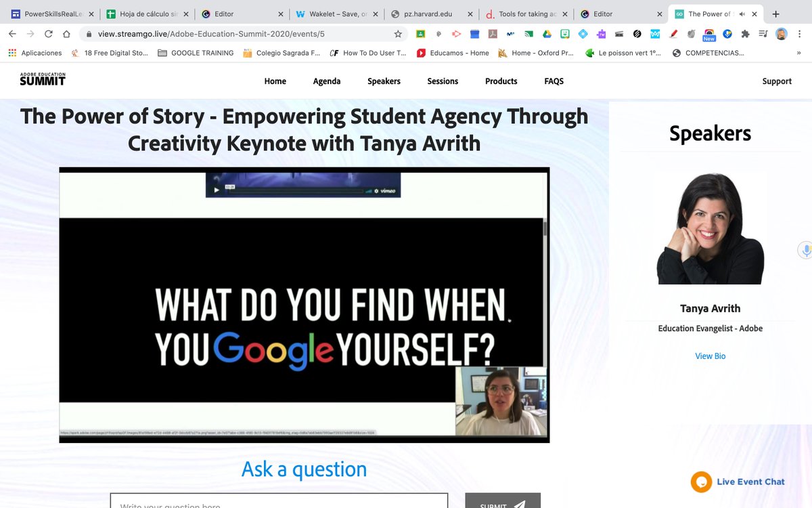This screenshot has height=508, width=812.
Task: Go to the browser Home page
Action: 66,34
